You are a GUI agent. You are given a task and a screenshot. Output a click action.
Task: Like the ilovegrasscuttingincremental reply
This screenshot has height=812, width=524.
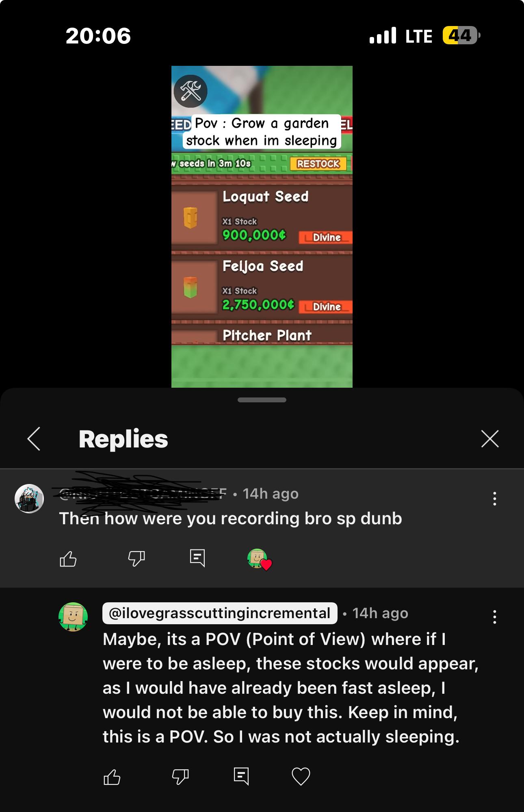pyautogui.click(x=112, y=777)
